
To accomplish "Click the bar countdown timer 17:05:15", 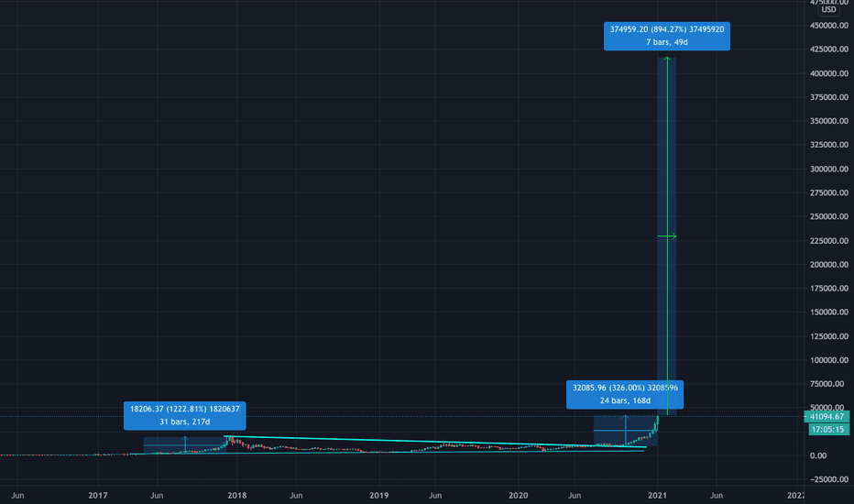I will point(827,430).
